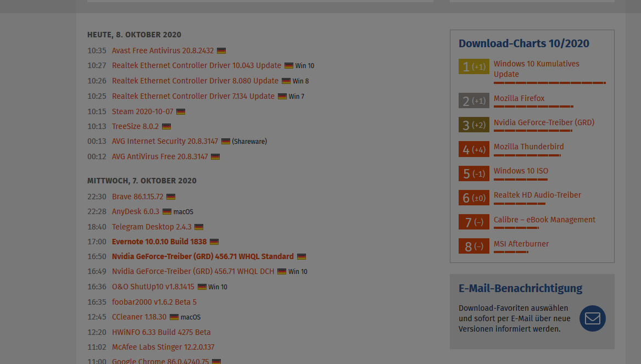Click the German flag beside AVG Internet Security
Image resolution: width=641 pixels, height=364 pixels.
coord(226,141)
